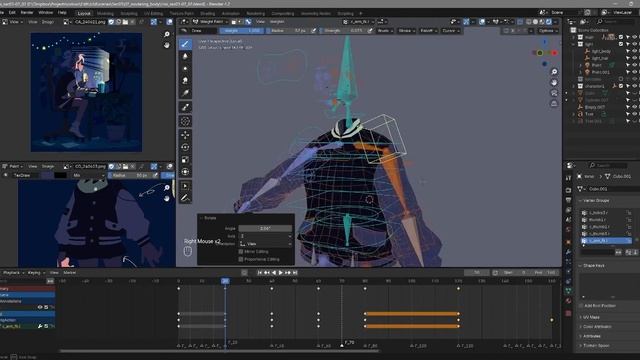Toggle visibility eye of Text object
This screenshot has width=640, height=360.
click(635, 114)
